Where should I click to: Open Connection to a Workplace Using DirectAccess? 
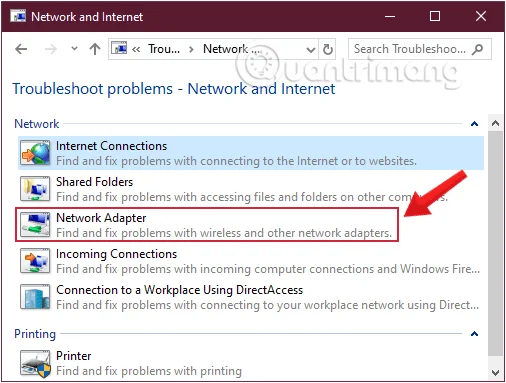(251, 297)
